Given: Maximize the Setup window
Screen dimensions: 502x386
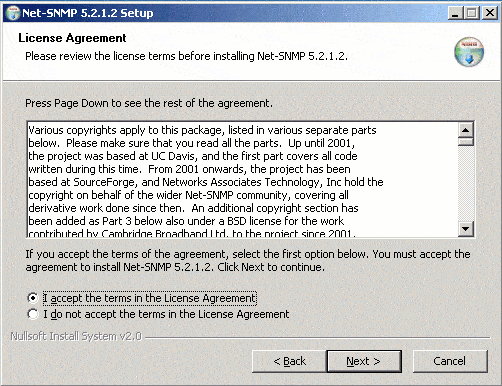Looking at the screenshot, I should [x=471, y=13].
